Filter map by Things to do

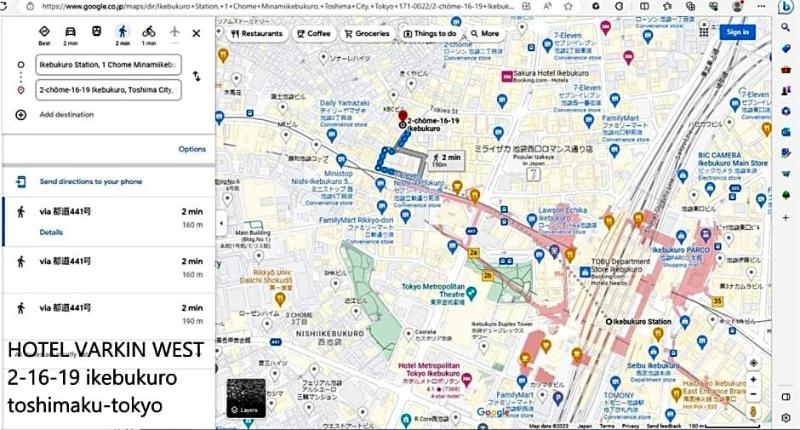tap(430, 34)
